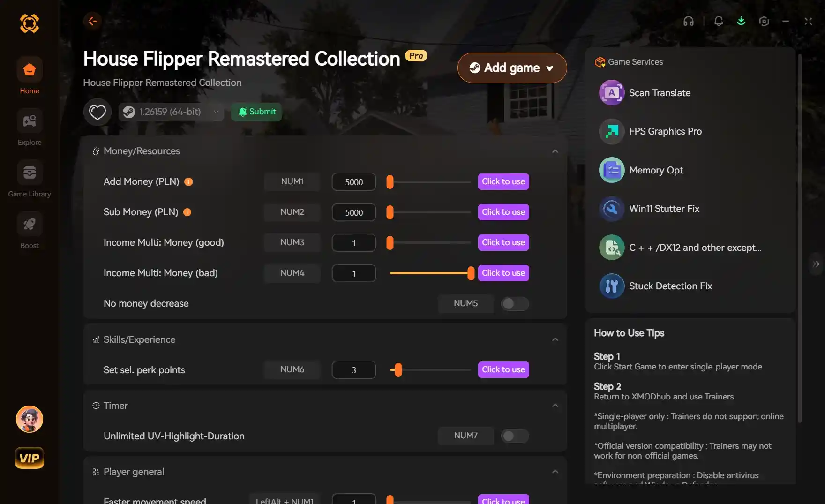Screen dimensions: 825x504
Task: Click the Sub Money (PLN) slider
Action: click(x=430, y=212)
